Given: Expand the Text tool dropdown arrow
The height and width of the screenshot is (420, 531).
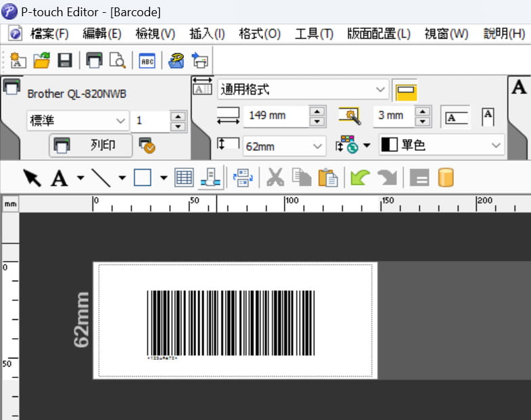Looking at the screenshot, I should [x=80, y=178].
